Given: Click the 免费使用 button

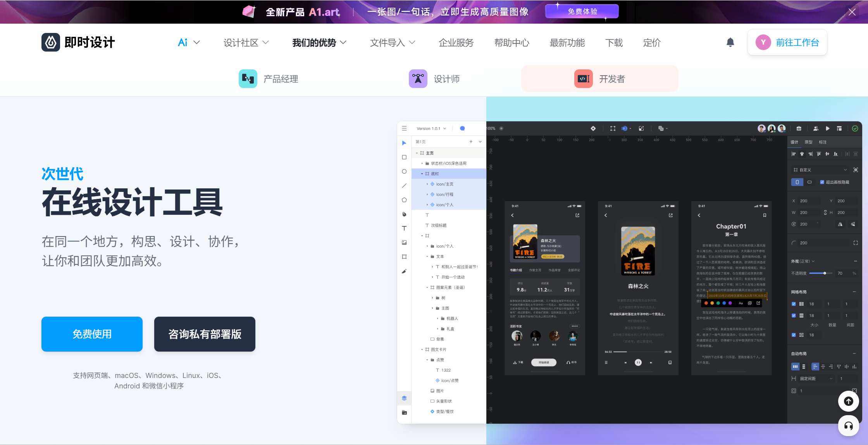Looking at the screenshot, I should pyautogui.click(x=92, y=334).
